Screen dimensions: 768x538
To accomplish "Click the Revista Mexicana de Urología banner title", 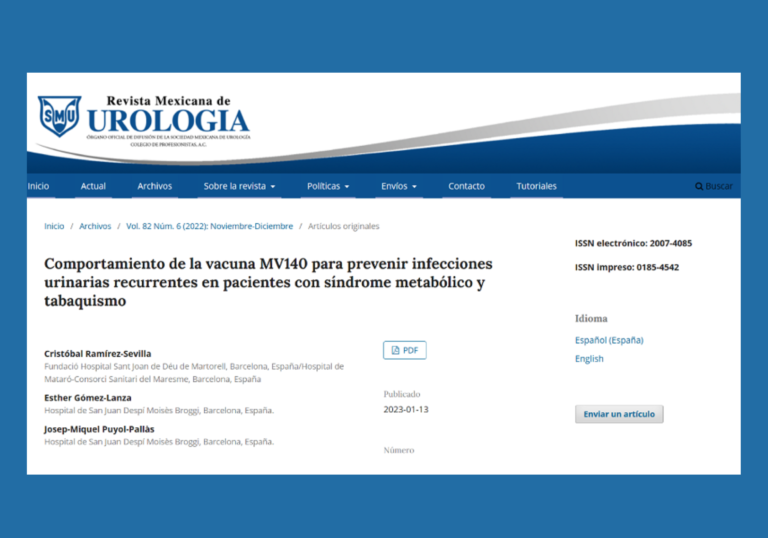I will coord(168,120).
